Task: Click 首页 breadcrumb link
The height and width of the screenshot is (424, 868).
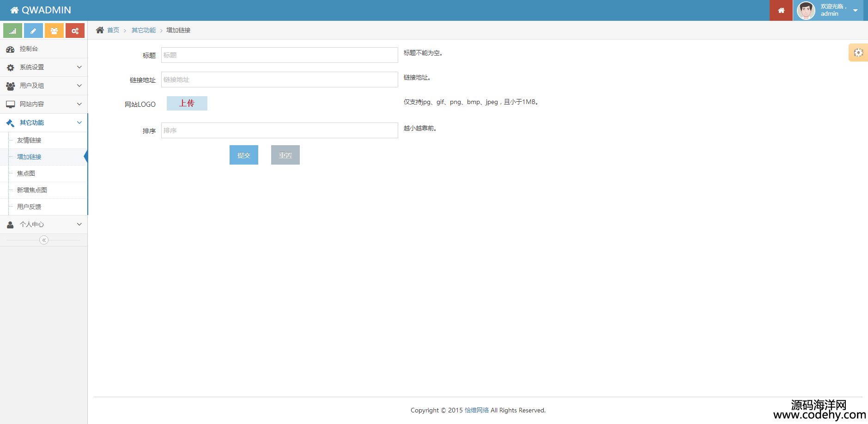Action: [x=113, y=30]
